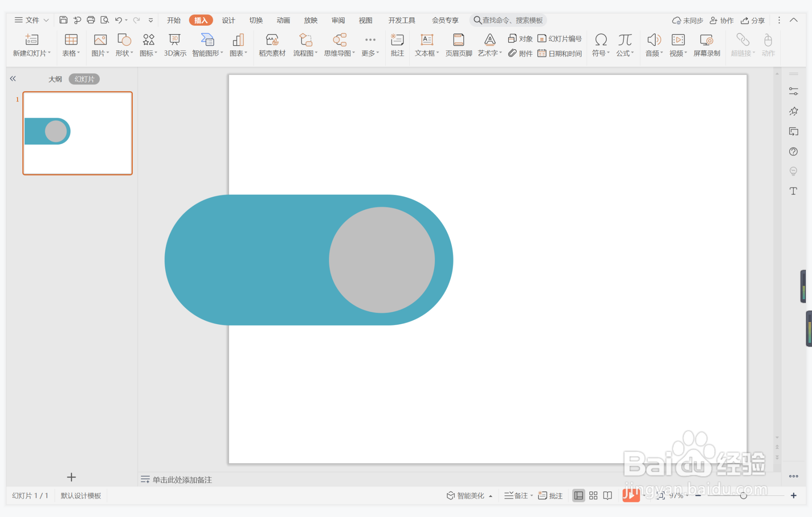Switch to the 设计 ribbon tab

coord(228,20)
